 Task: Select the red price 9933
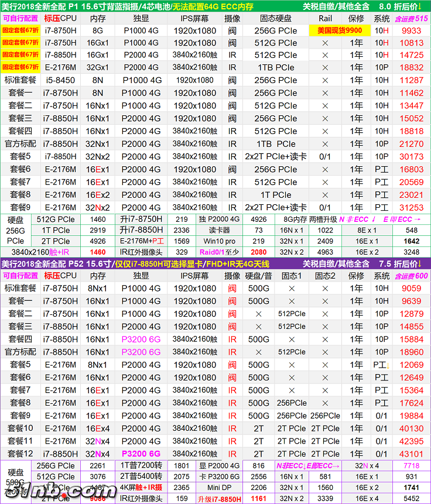click(411, 30)
